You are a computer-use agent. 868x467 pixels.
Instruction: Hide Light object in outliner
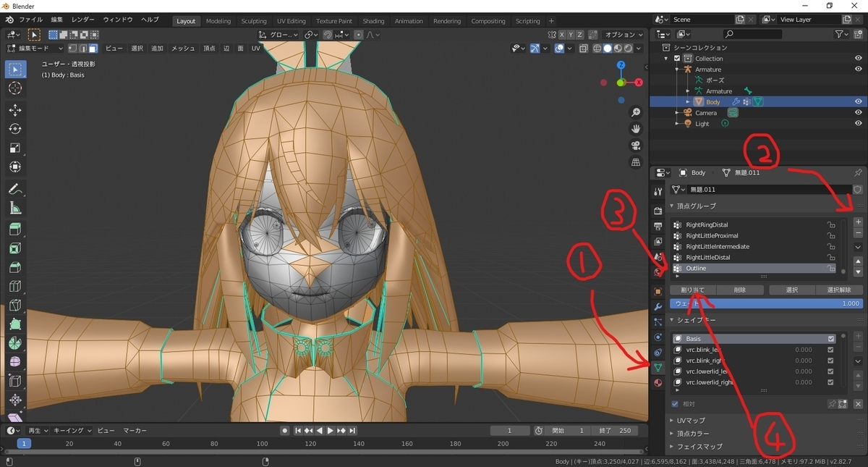[x=858, y=124]
